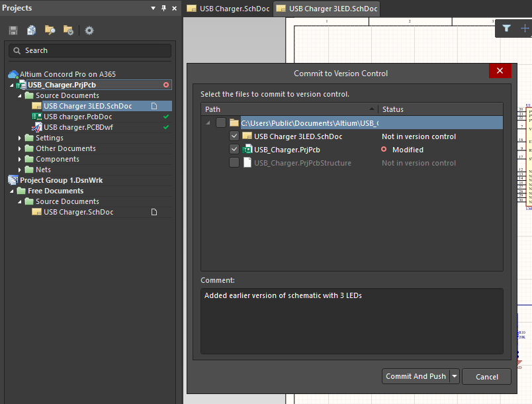Switch to USB Charger.SchDoc tab
Screen dimensions: 532x404
point(228,9)
